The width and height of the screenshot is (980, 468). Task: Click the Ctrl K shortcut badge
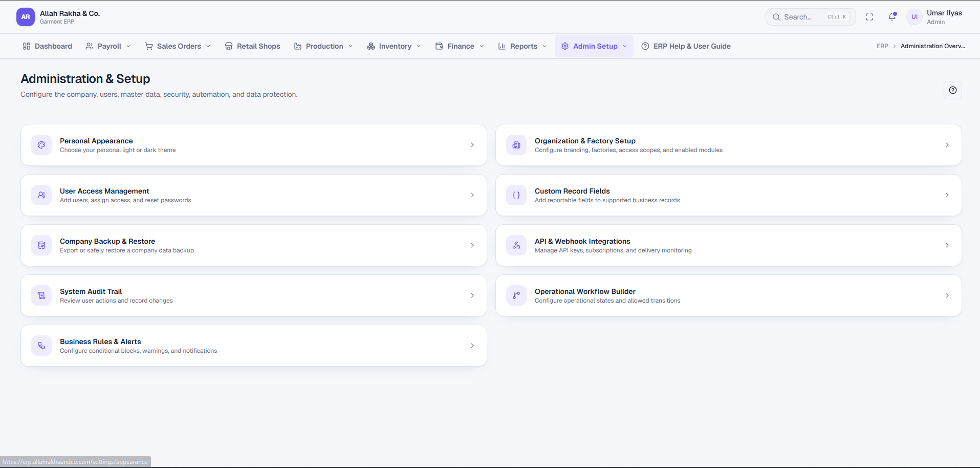(x=837, y=17)
